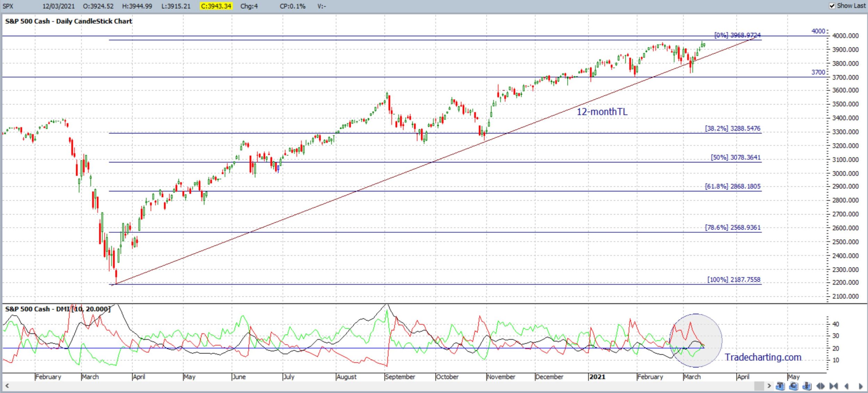The image size is (868, 393).
Task: Shift chart left with left triangle
Action: 846,386
